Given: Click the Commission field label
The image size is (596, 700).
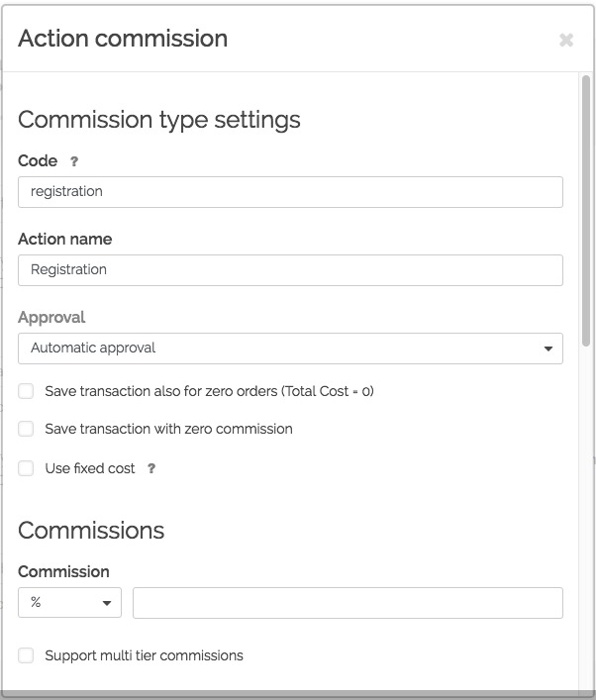Looking at the screenshot, I should click(63, 572).
